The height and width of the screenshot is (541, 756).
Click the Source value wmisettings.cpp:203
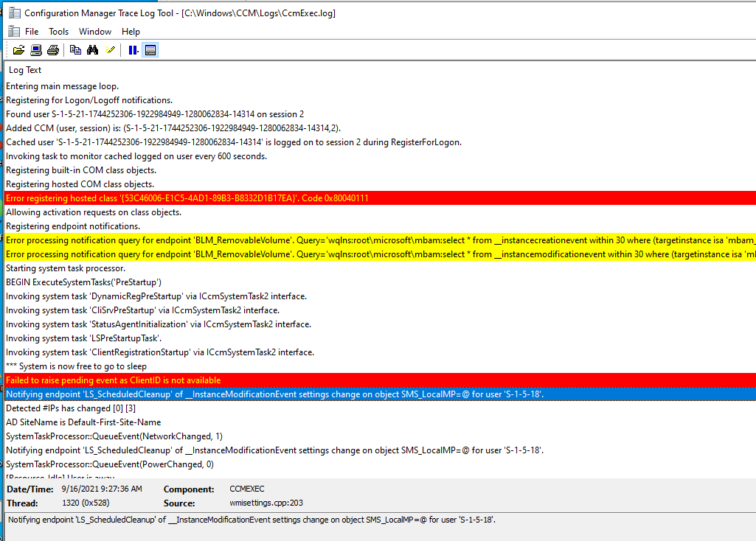pyautogui.click(x=266, y=503)
